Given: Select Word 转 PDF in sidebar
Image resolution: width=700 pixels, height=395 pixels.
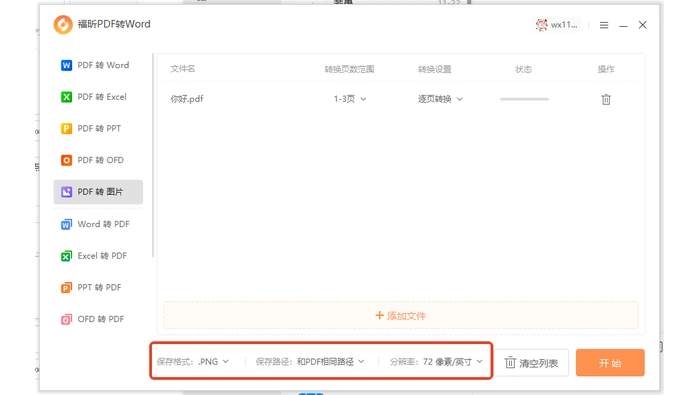Looking at the screenshot, I should click(x=98, y=224).
